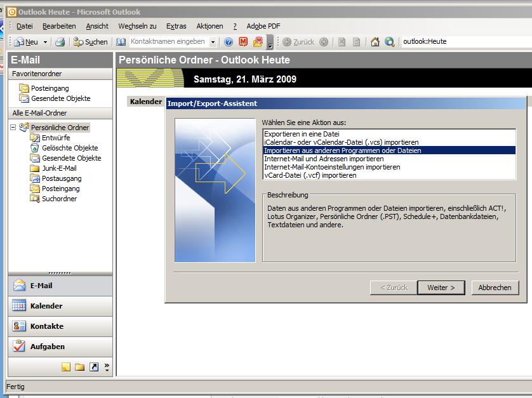
Task: Click the Weiter button
Action: pyautogui.click(x=441, y=288)
